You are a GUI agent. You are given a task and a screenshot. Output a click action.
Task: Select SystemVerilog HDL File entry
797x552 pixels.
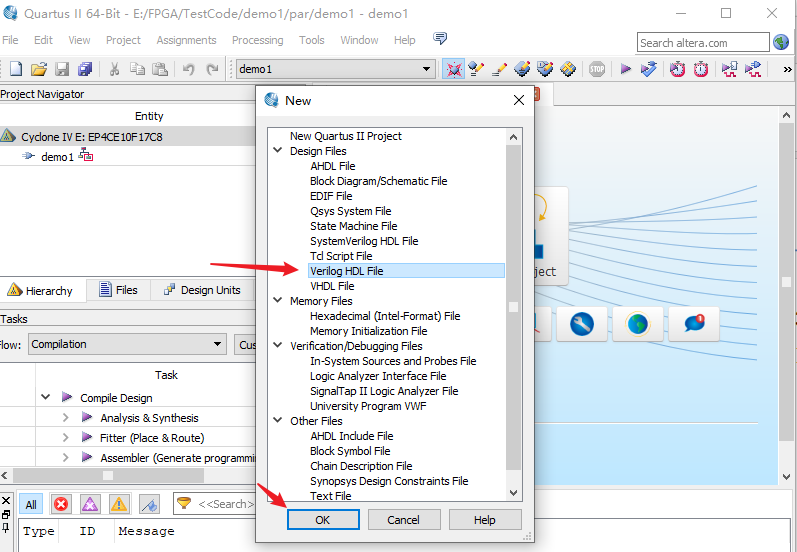tap(364, 241)
